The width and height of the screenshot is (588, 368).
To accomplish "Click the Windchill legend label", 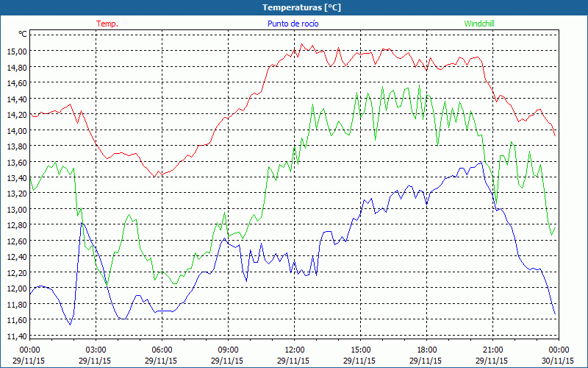I will (479, 24).
